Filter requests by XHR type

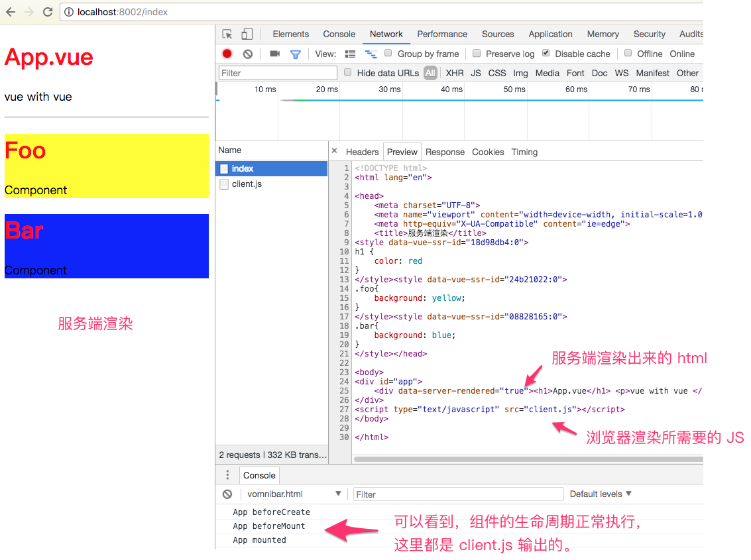pyautogui.click(x=455, y=74)
